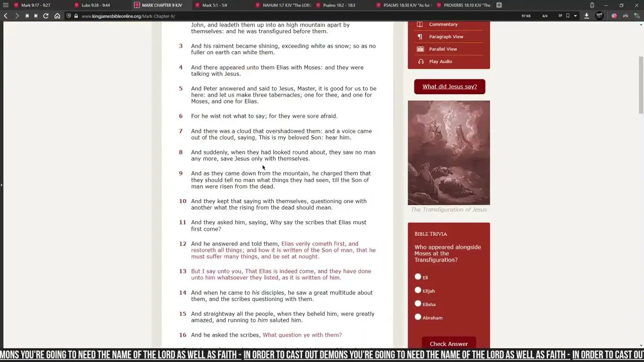
Task: Click the address bar URL field
Action: pos(297,16)
